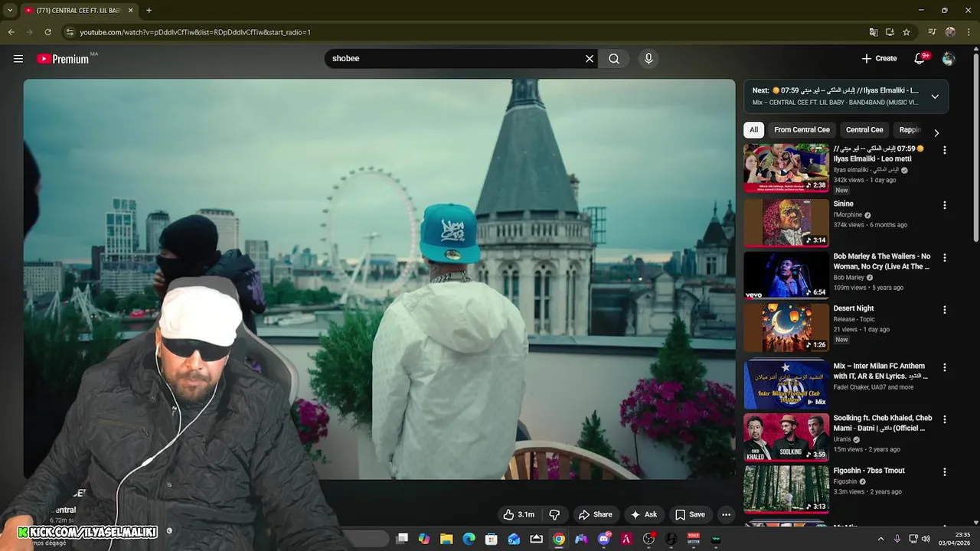Open Microsoft Store from taskbar

coord(492,539)
